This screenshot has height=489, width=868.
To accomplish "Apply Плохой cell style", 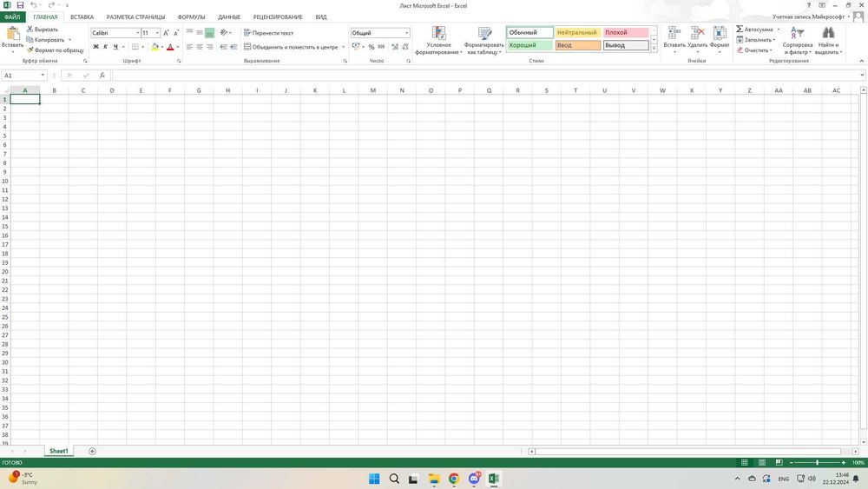I will click(626, 33).
